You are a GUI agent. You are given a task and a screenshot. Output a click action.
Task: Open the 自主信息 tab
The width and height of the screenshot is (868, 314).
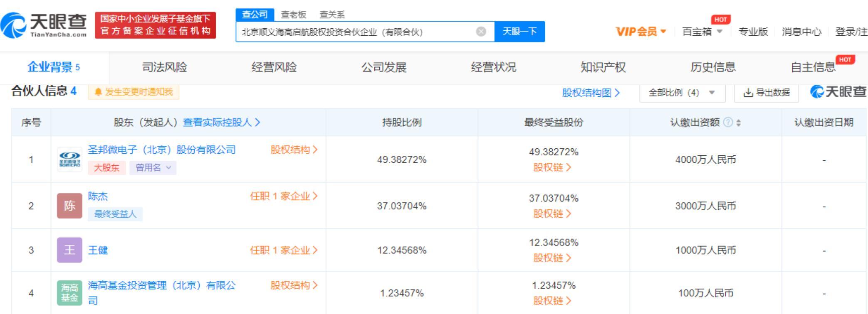coord(813,67)
